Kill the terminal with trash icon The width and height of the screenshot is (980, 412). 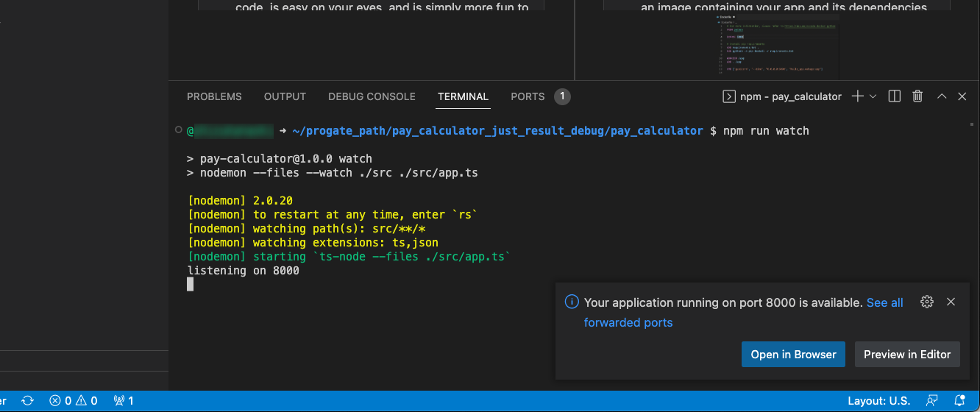click(x=917, y=96)
